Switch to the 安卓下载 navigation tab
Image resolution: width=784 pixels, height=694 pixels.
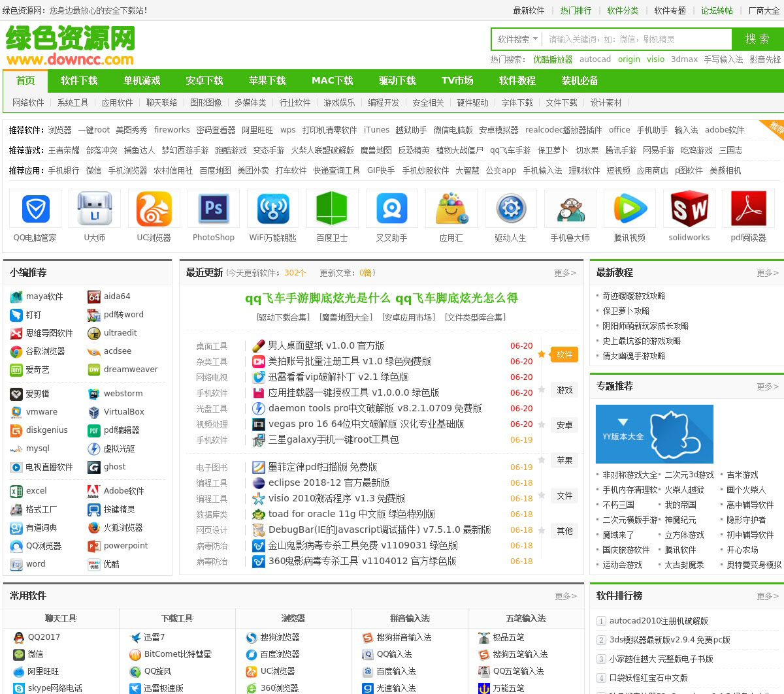(204, 81)
